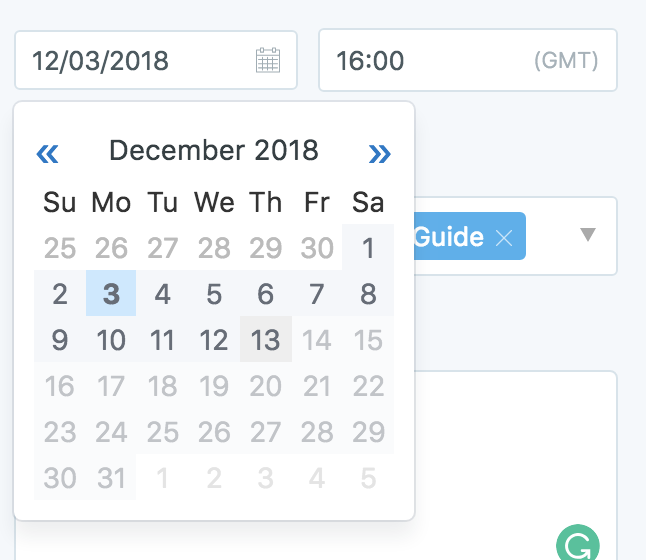This screenshot has width=646, height=560.
Task: Click the blue Guide tag label
Action: [449, 238]
